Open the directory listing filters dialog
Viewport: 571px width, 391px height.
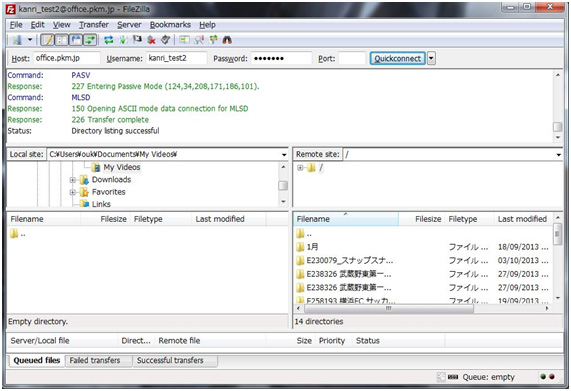pyautogui.click(x=184, y=40)
